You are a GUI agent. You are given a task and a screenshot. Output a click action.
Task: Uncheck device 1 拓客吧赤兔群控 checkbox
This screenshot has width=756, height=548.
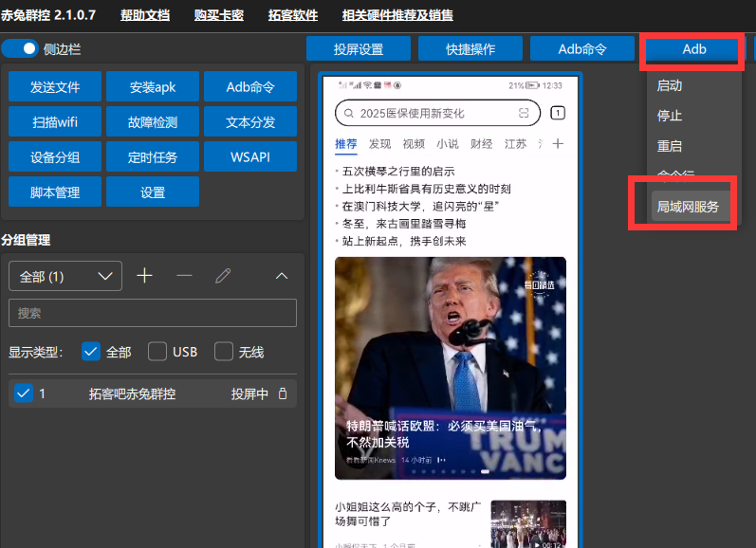click(23, 393)
